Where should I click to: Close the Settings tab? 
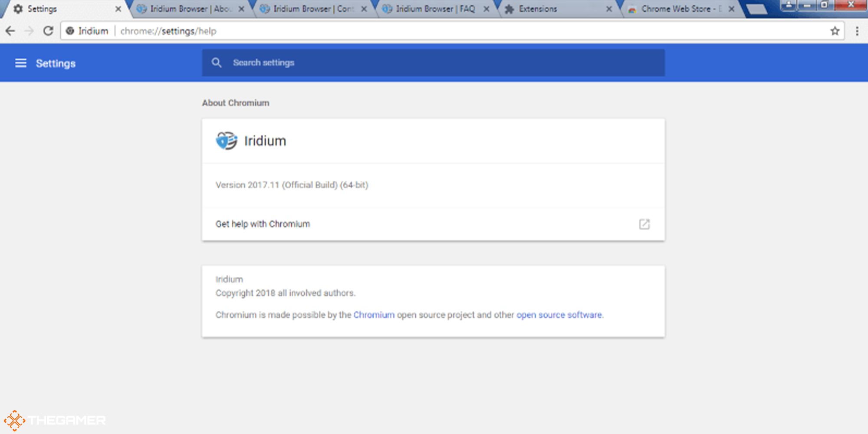pyautogui.click(x=118, y=9)
